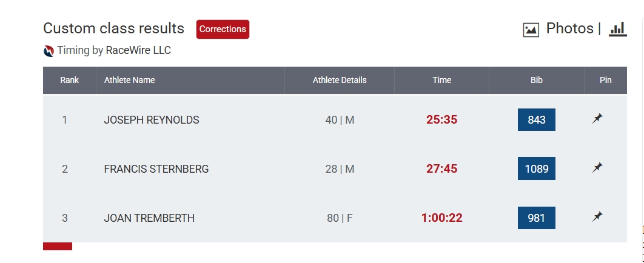Click the RaceWire logo icon

click(x=49, y=51)
